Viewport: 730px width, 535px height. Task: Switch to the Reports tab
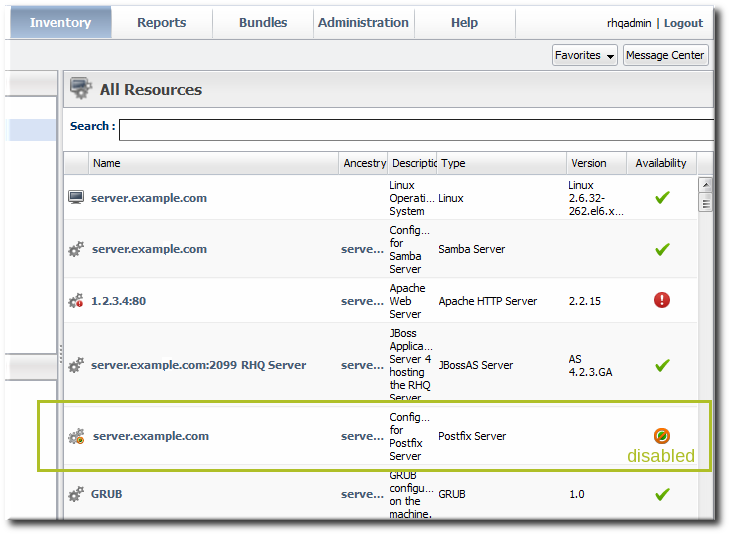coord(161,22)
